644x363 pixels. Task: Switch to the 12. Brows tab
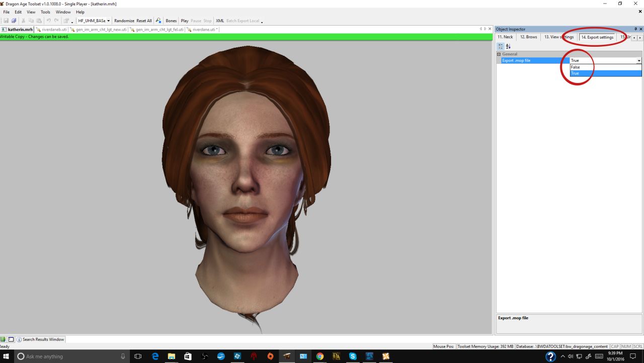point(528,37)
